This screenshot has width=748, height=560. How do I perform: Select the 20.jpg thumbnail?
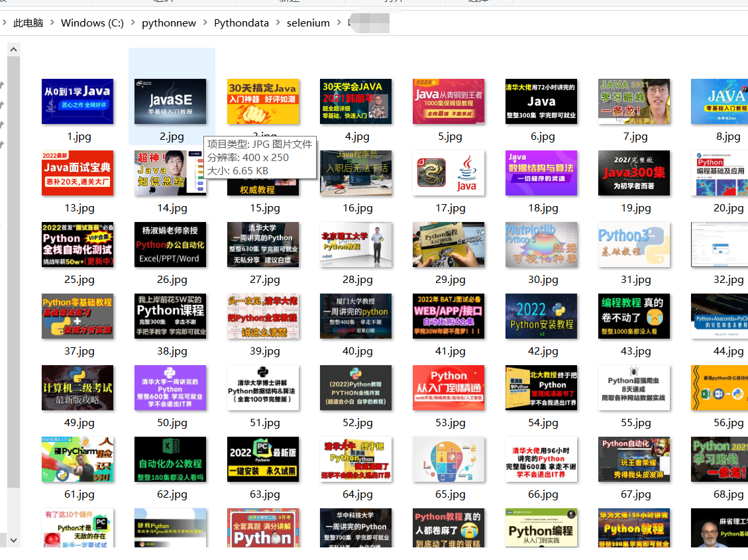720,173
